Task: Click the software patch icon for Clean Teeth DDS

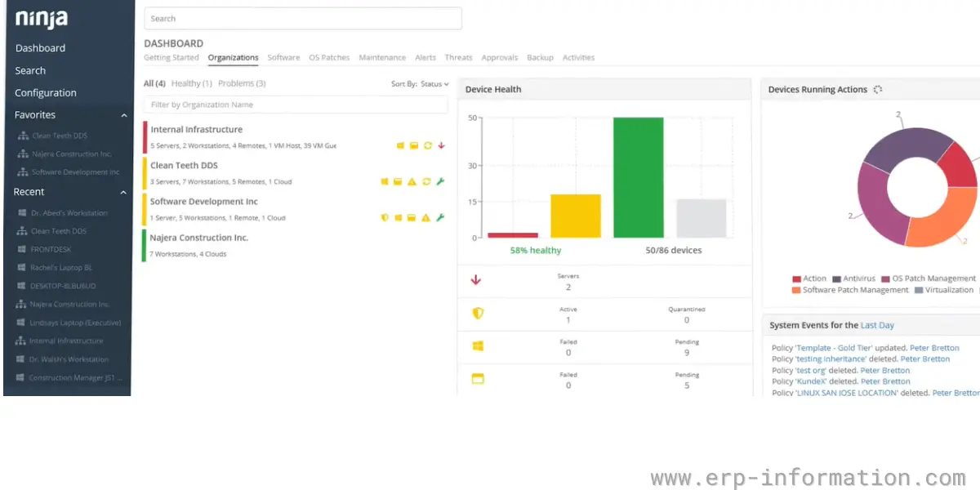Action: tap(399, 181)
